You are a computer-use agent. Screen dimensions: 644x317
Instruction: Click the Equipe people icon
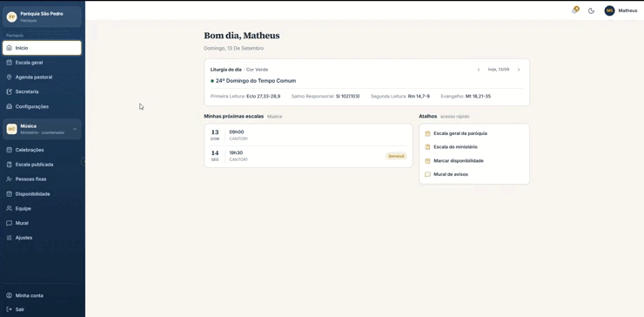tap(9, 208)
